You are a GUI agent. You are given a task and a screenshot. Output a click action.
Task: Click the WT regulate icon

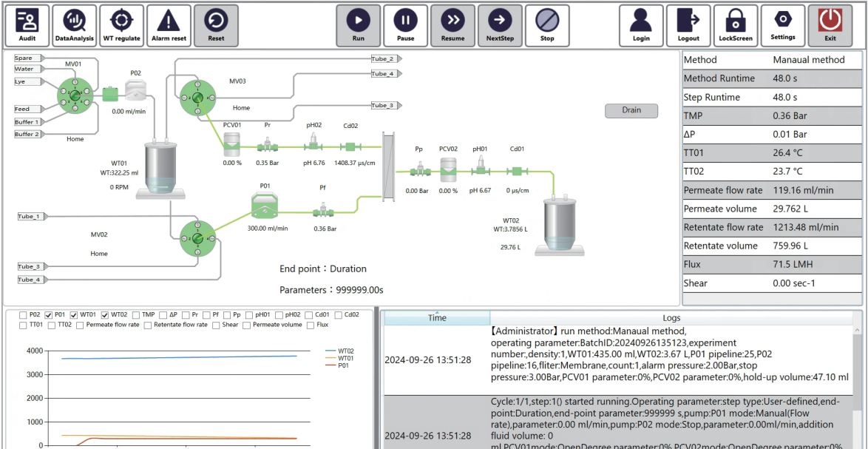pyautogui.click(x=122, y=25)
